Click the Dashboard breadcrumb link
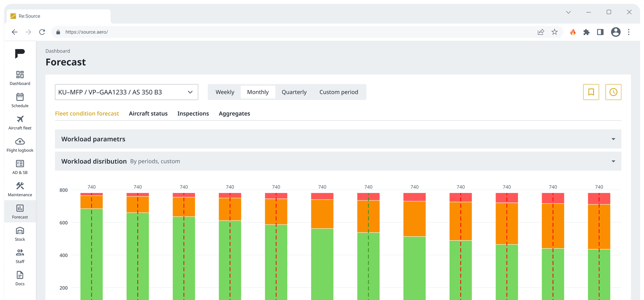 [58, 51]
